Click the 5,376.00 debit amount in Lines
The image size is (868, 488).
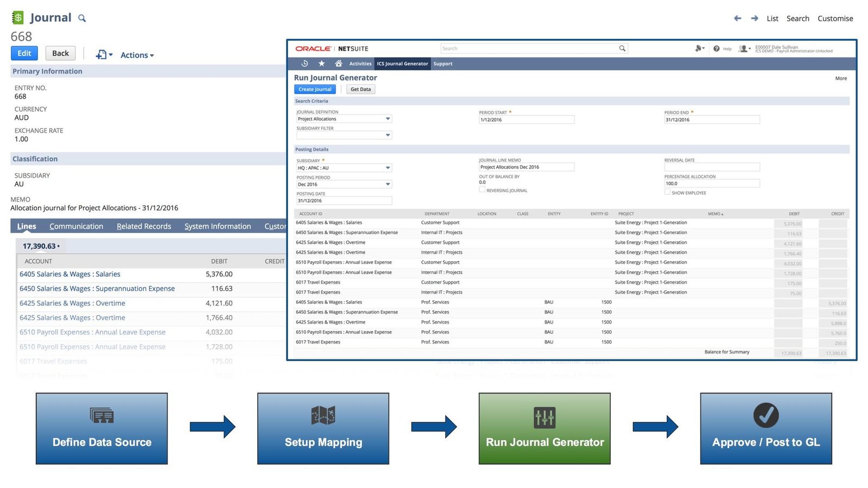pyautogui.click(x=219, y=274)
